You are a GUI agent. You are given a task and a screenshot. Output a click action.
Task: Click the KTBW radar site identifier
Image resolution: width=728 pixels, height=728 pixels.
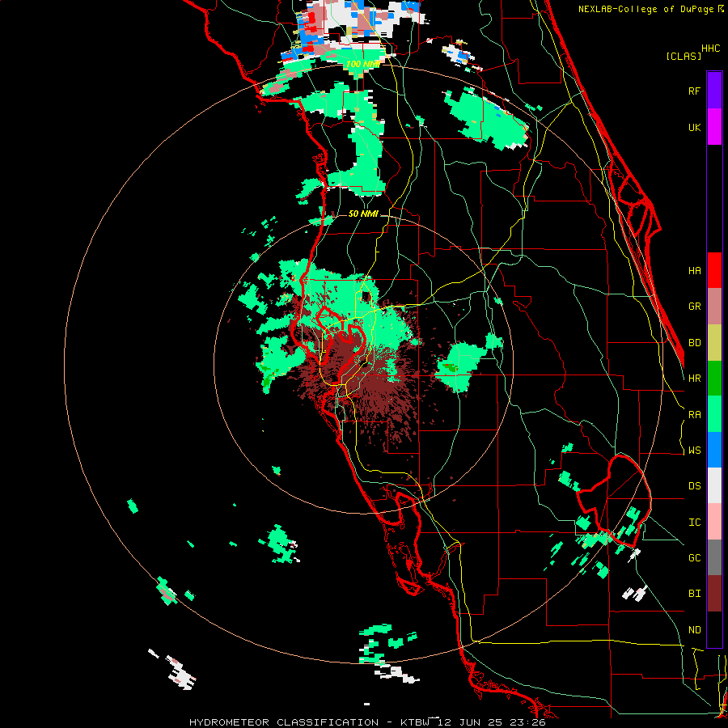[x=415, y=722]
